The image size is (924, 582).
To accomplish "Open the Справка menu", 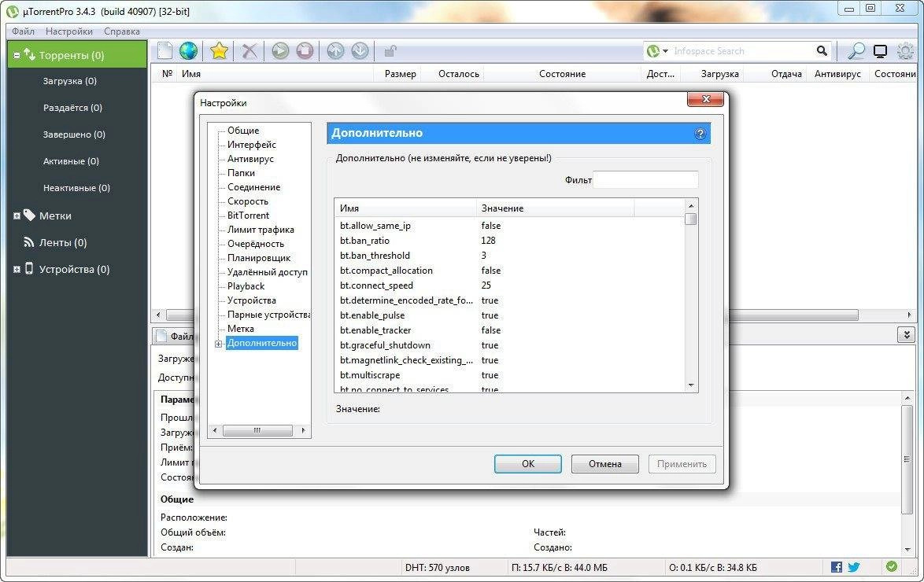I will [121, 31].
